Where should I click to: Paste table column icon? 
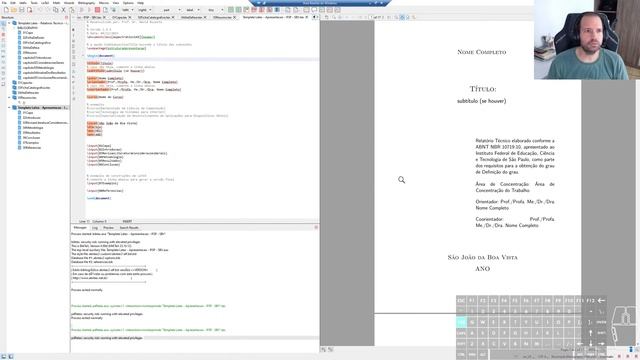246,10
